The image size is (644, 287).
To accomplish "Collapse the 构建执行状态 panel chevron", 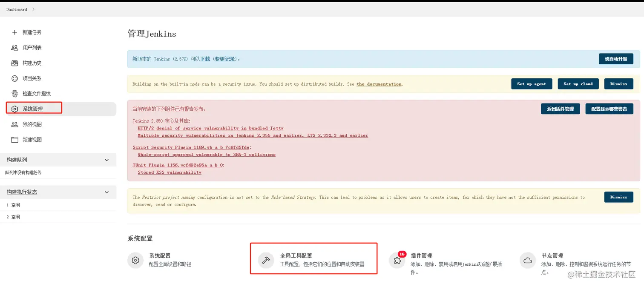I will pyautogui.click(x=107, y=192).
